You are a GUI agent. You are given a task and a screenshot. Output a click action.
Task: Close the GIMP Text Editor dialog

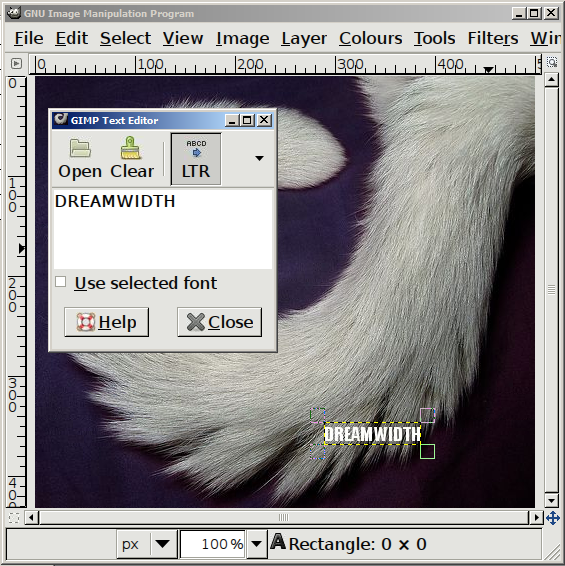[220, 322]
